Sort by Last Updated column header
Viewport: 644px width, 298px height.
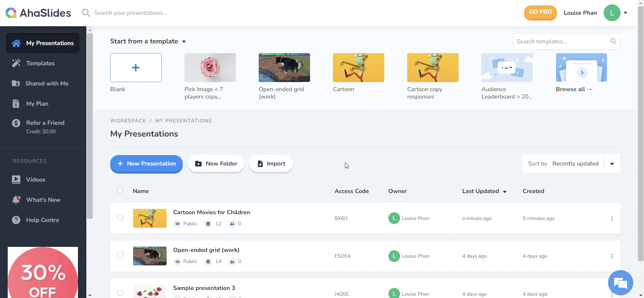tap(484, 191)
